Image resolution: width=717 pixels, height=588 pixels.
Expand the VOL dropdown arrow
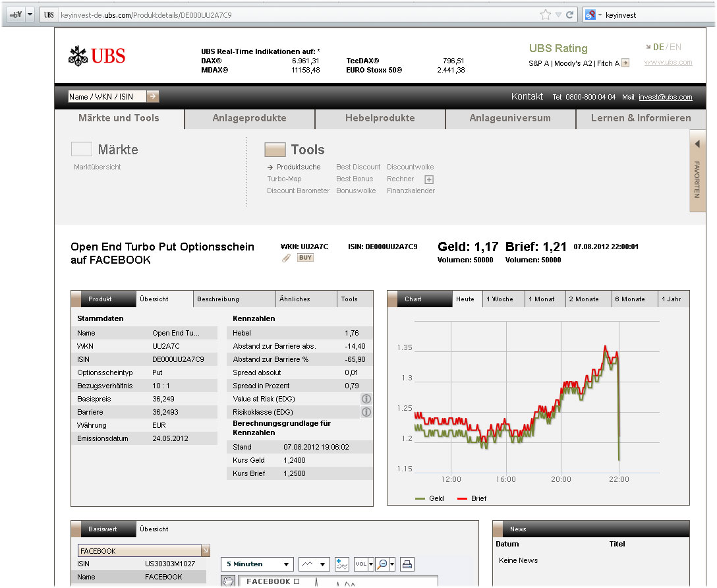tap(371, 564)
